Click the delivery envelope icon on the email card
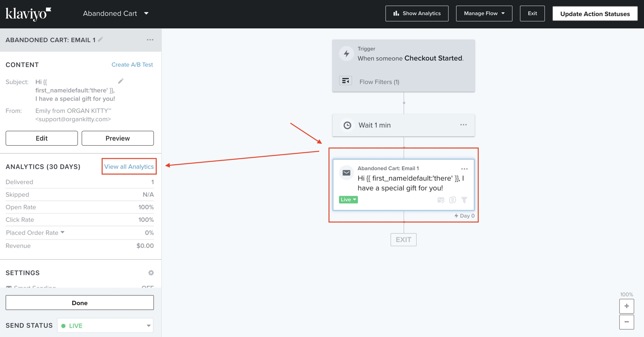Screen dimensions: 644x337 point(441,200)
